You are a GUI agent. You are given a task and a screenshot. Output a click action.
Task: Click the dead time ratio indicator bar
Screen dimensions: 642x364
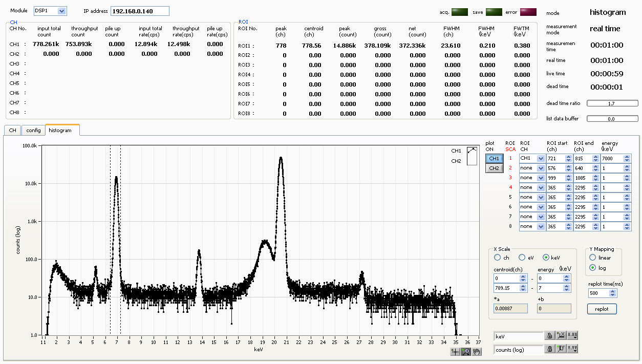[x=612, y=102]
